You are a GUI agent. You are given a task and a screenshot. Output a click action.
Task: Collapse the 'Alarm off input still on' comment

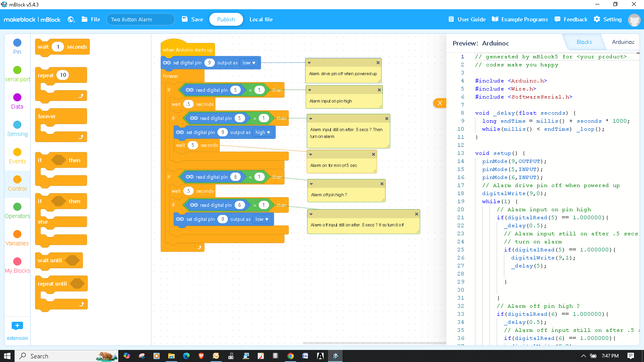[311, 214]
